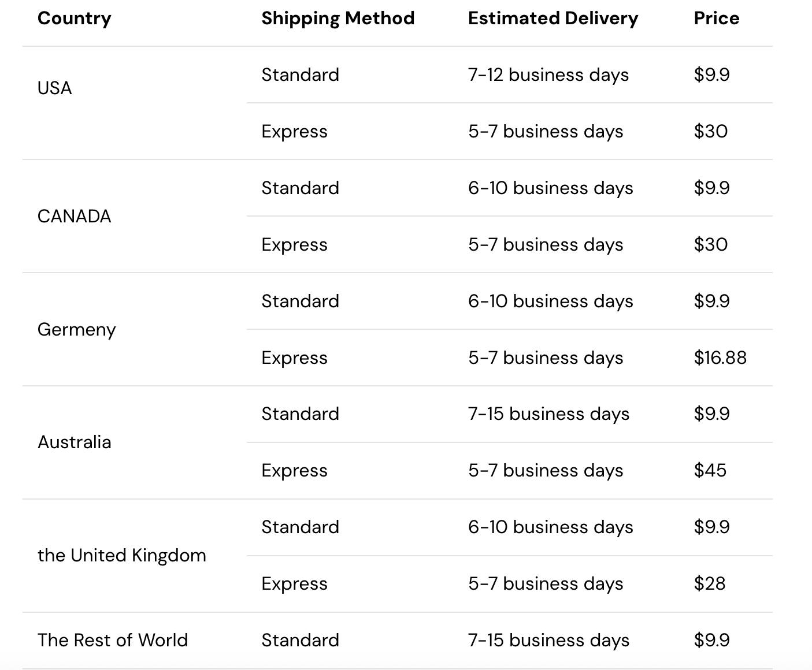Click the Country column header
Image resolution: width=812 pixels, height=670 pixels.
pyautogui.click(x=74, y=18)
